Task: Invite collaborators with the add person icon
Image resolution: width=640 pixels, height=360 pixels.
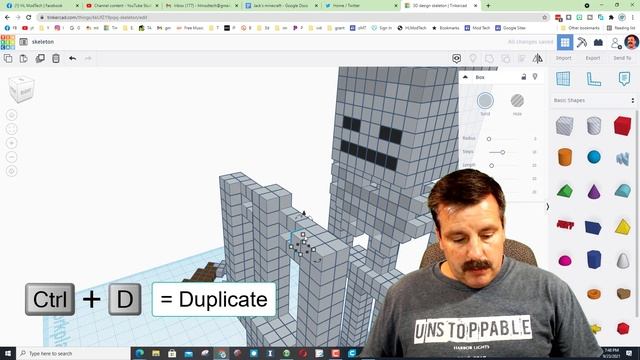Action: (616, 42)
